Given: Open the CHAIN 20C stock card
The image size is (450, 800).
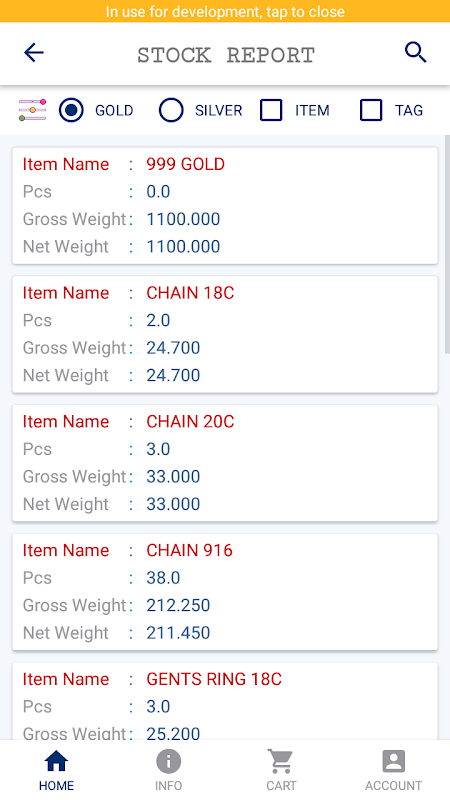Looking at the screenshot, I should pyautogui.click(x=225, y=463).
